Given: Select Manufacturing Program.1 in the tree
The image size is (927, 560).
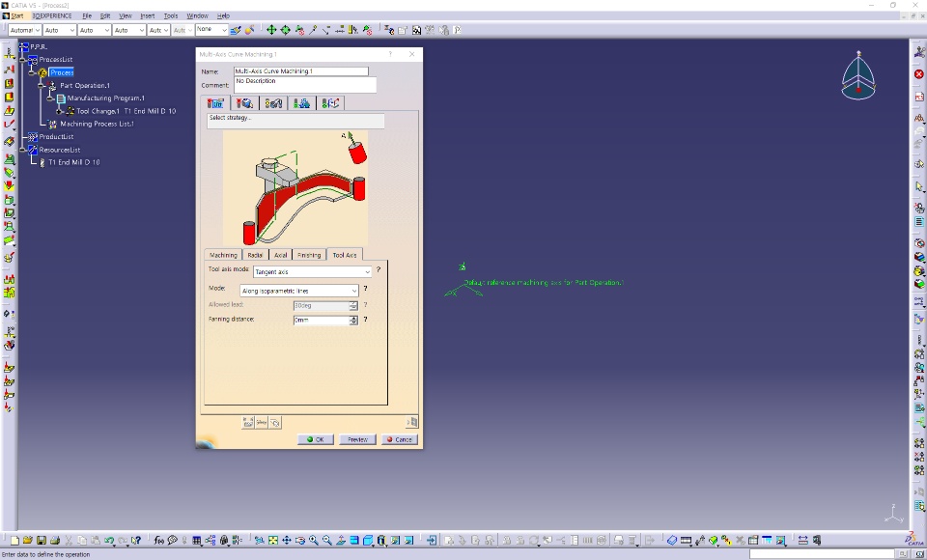Looking at the screenshot, I should [106, 98].
